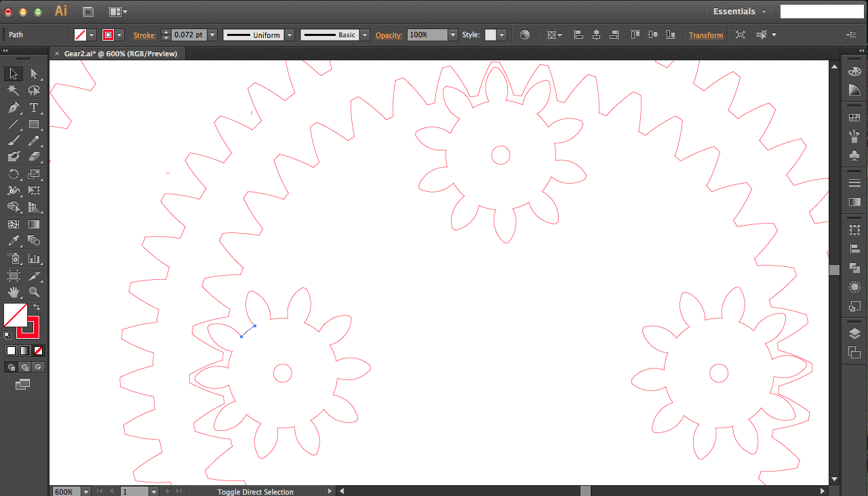868x496 pixels.
Task: Open the stroke color dropdown arrow
Action: click(x=120, y=35)
